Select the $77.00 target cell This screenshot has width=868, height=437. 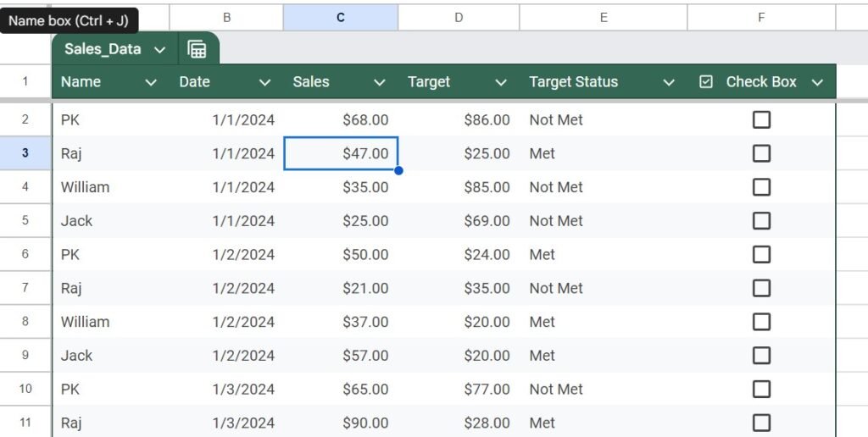click(x=459, y=389)
